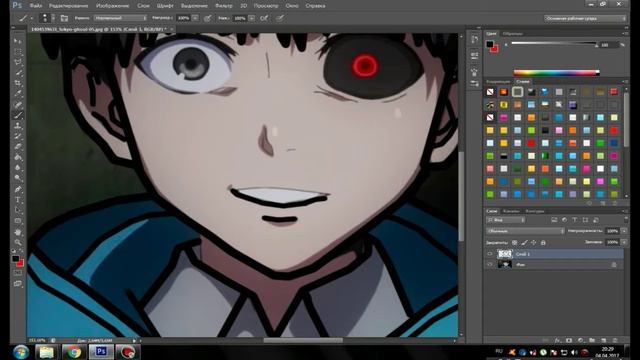Toggle lock image pixels brush icon

524,242
